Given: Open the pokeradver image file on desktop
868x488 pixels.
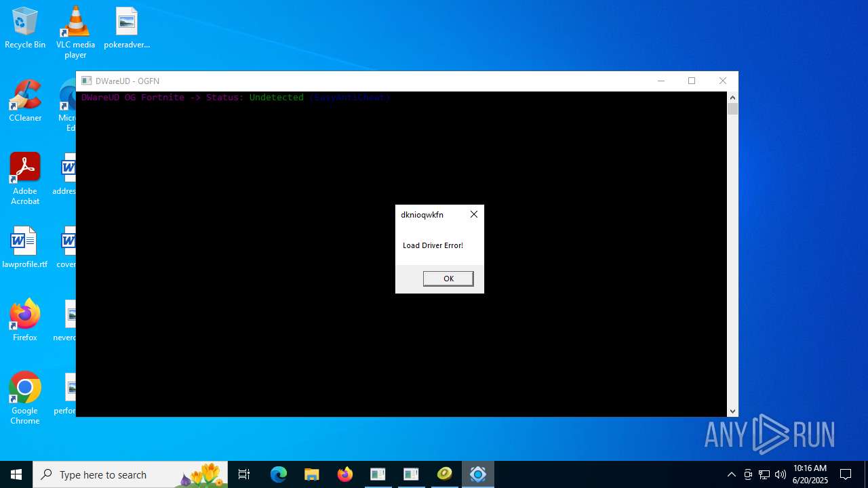Looking at the screenshot, I should coord(127,28).
